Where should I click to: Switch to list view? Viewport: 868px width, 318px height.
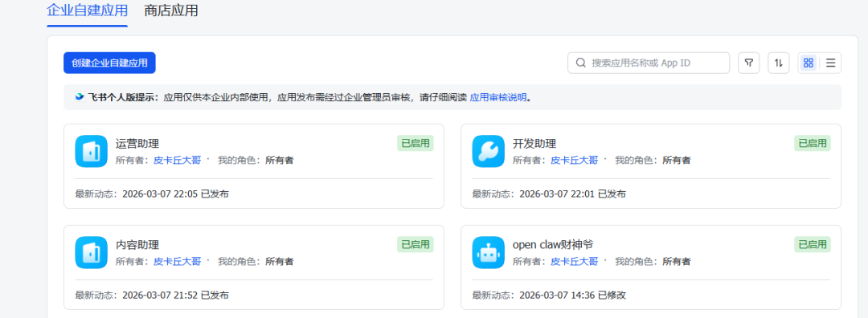tap(830, 63)
